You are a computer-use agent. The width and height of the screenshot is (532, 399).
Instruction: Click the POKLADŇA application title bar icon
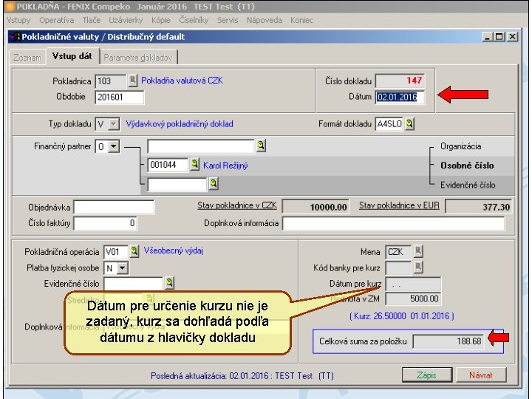(x=10, y=7)
